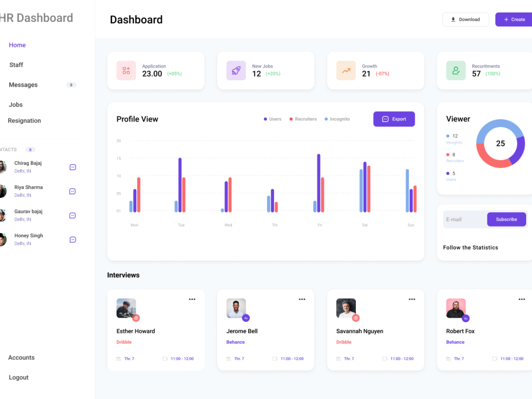
Task: Export the Profile View chart
Action: (x=394, y=119)
